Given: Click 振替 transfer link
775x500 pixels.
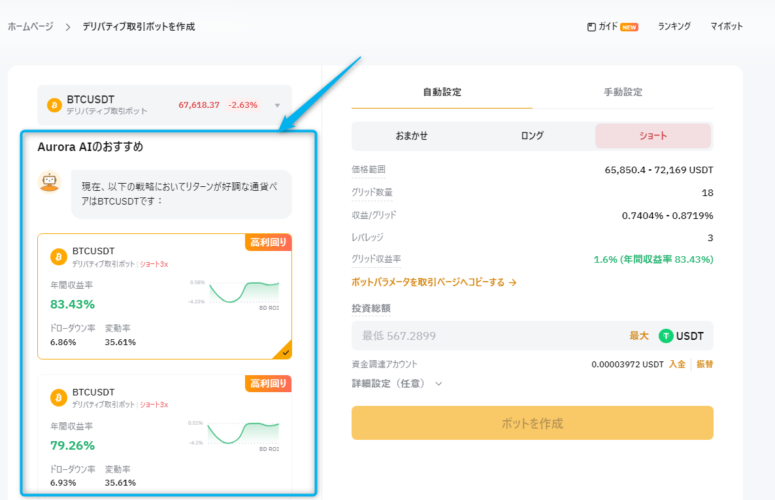Looking at the screenshot, I should point(705,364).
